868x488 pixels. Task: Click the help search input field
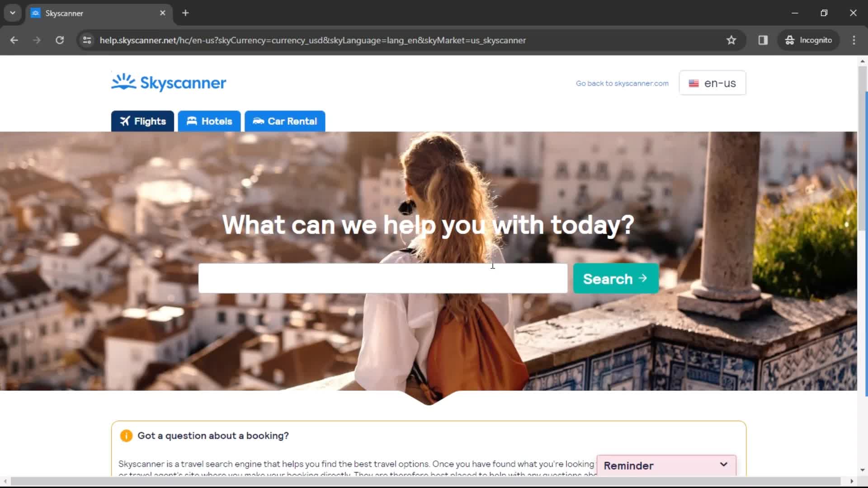382,278
